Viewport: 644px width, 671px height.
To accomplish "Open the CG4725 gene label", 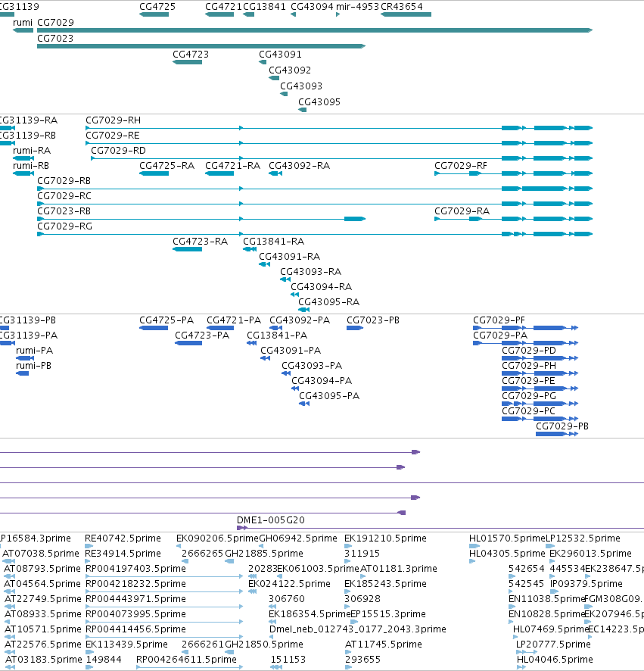I will (157, 6).
